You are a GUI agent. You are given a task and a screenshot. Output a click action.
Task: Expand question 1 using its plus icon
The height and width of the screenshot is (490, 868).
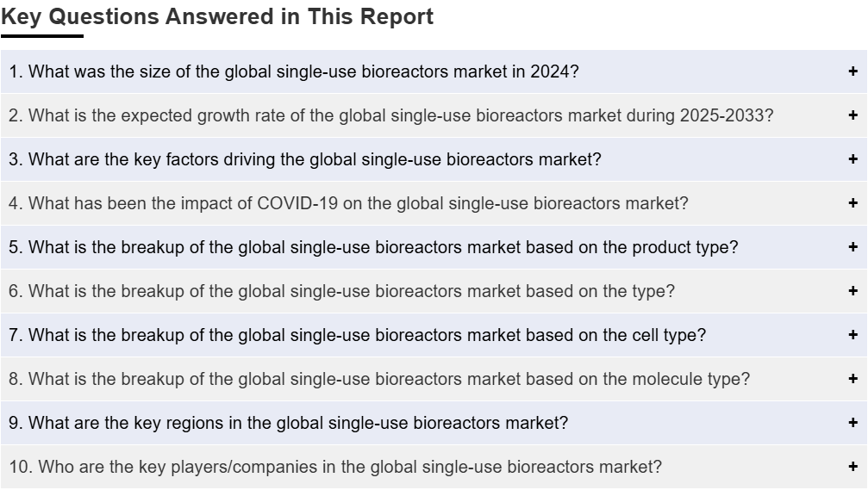[x=852, y=71]
